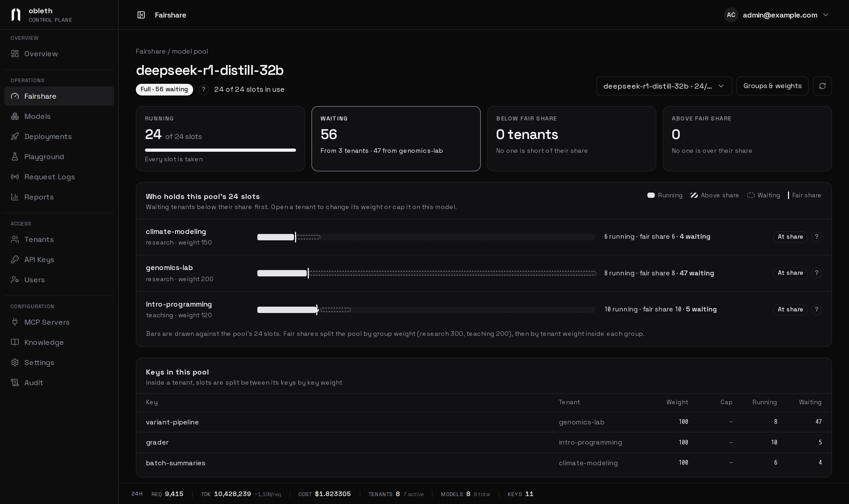Select the Waiting 56 summary card

tap(396, 138)
